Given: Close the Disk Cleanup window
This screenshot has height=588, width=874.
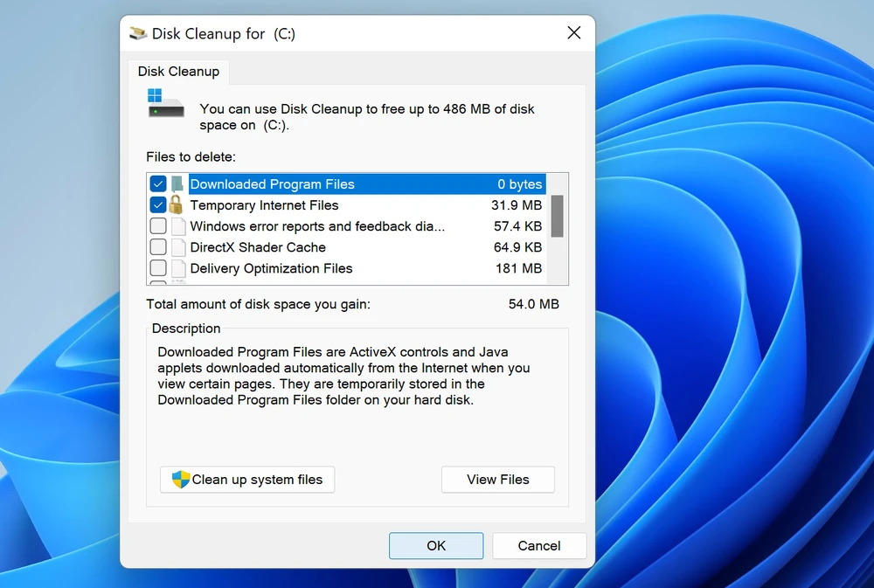Looking at the screenshot, I should [573, 33].
